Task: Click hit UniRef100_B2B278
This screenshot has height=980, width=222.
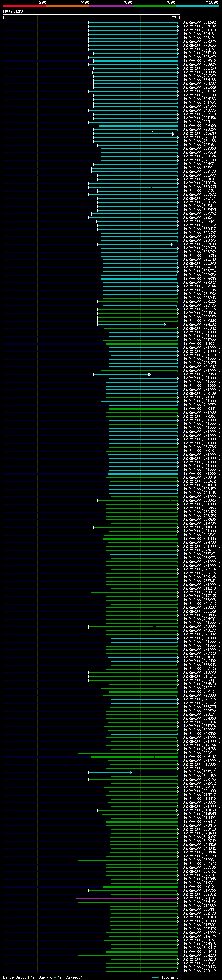Action: pyautogui.click(x=199, y=959)
